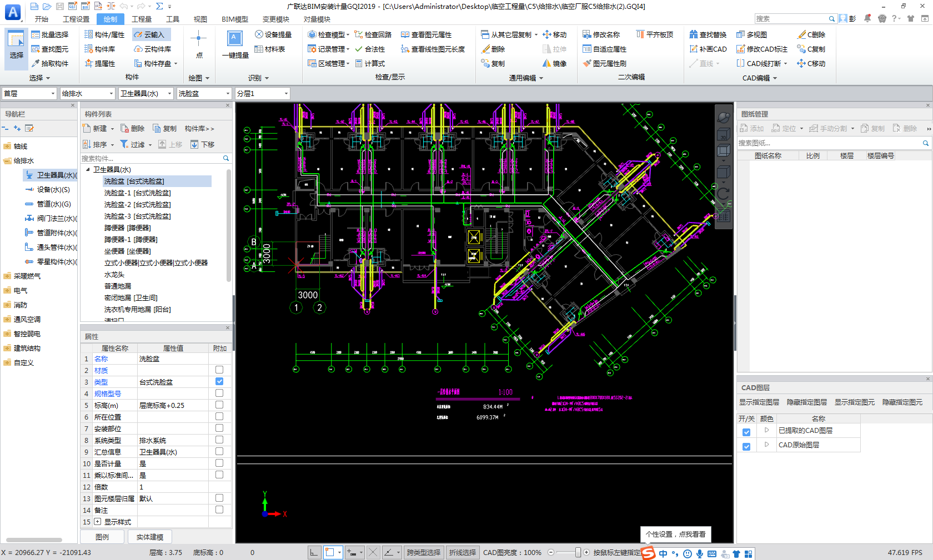The height and width of the screenshot is (560, 933).
Task: Open 查找替换 in the CAD editing group
Action: coord(708,34)
